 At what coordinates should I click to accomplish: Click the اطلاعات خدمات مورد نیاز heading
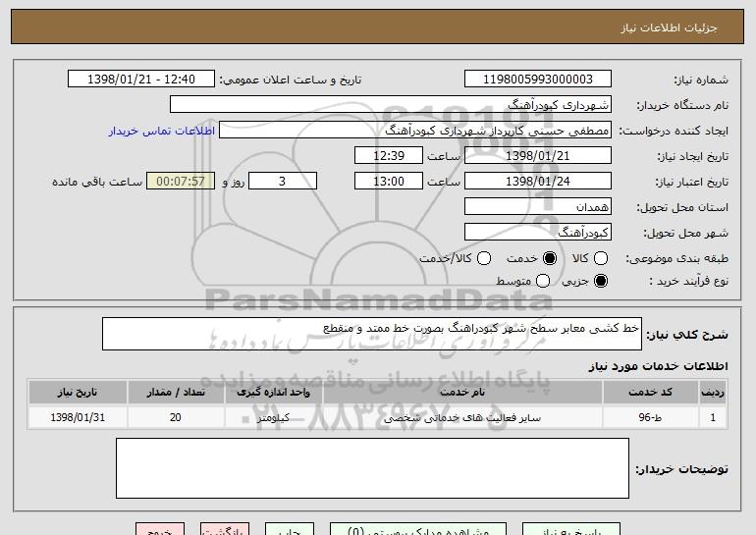[658, 366]
